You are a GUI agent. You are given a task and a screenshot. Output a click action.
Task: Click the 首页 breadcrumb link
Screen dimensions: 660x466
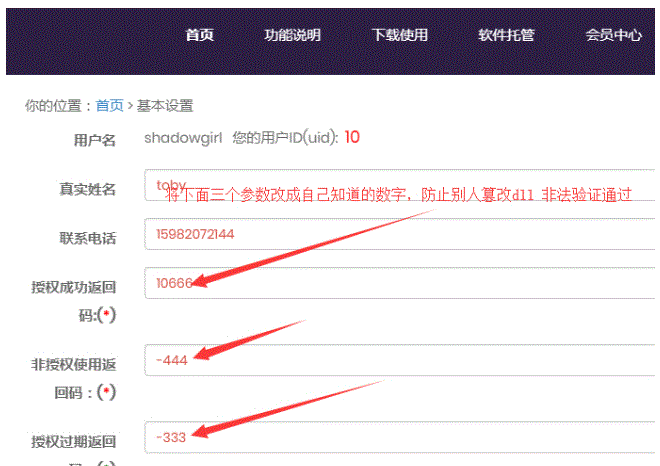110,105
